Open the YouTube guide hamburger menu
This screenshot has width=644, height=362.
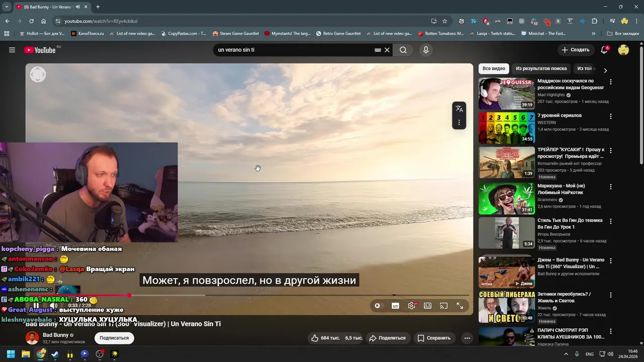click(x=12, y=50)
